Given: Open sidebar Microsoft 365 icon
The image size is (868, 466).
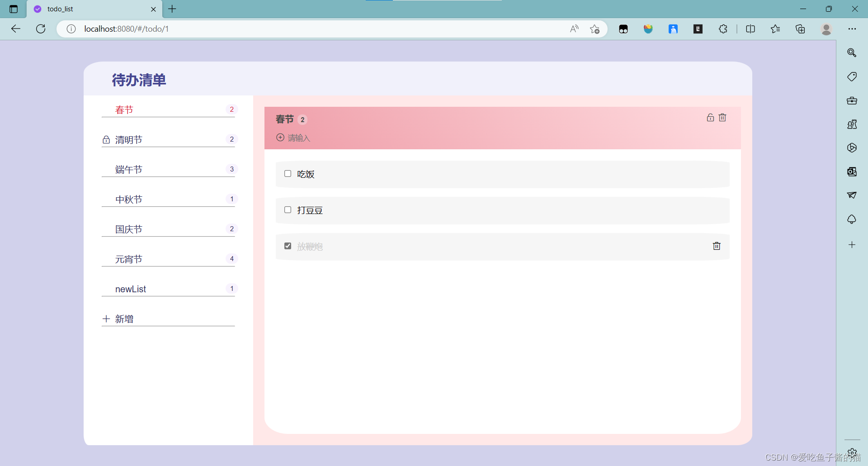Looking at the screenshot, I should click(x=852, y=147).
